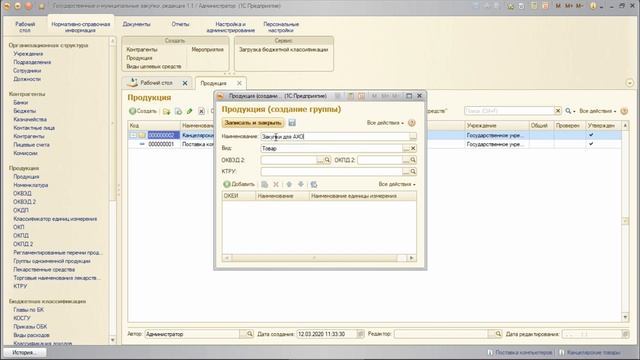Click the magnifier icon of the Редактор field

[x=498, y=334]
